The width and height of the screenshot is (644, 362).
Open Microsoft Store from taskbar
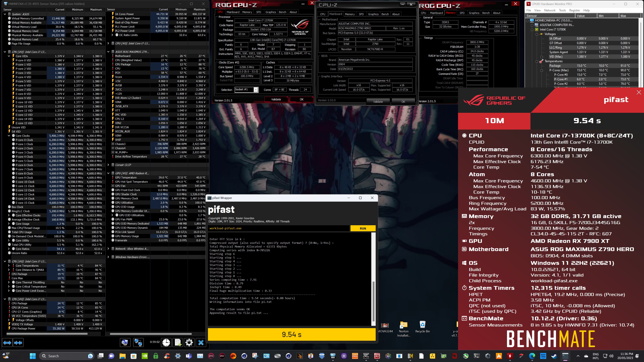pos(133,356)
